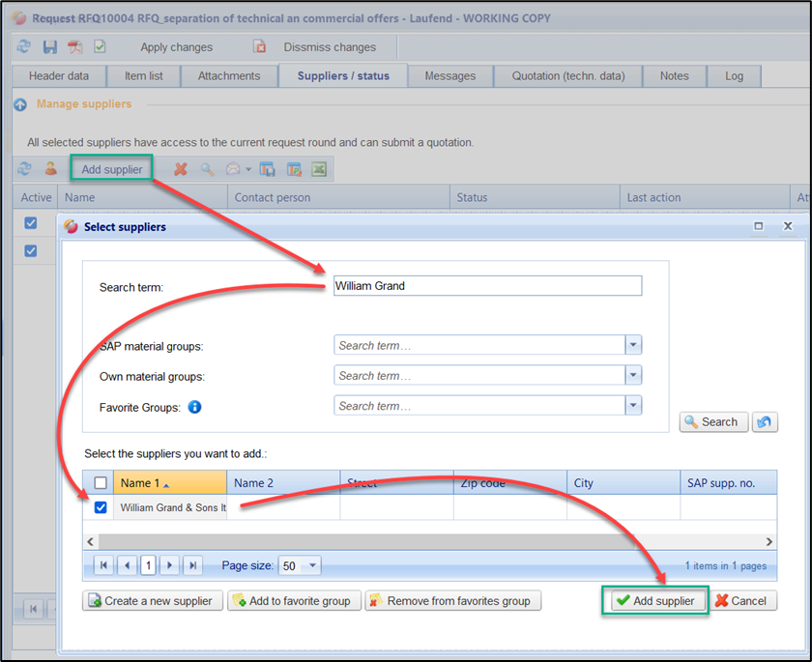Open the SAP material groups dropdown

[x=633, y=346]
